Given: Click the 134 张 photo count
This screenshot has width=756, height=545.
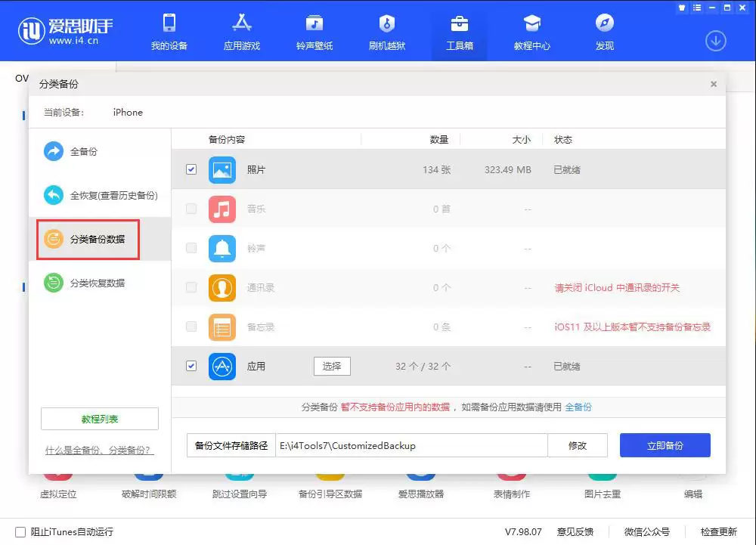Looking at the screenshot, I should click(x=436, y=169).
